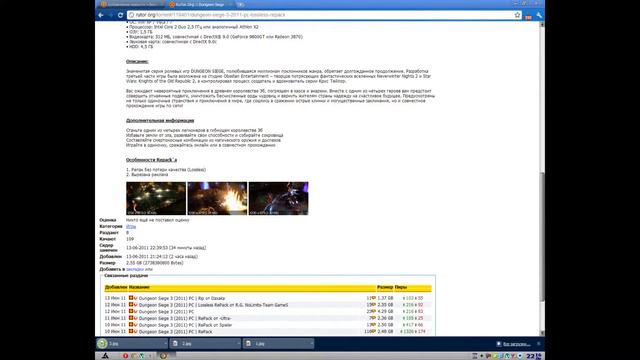Click the vertical scrollbar thumb of the page
The image size is (640, 360).
coord(542,237)
